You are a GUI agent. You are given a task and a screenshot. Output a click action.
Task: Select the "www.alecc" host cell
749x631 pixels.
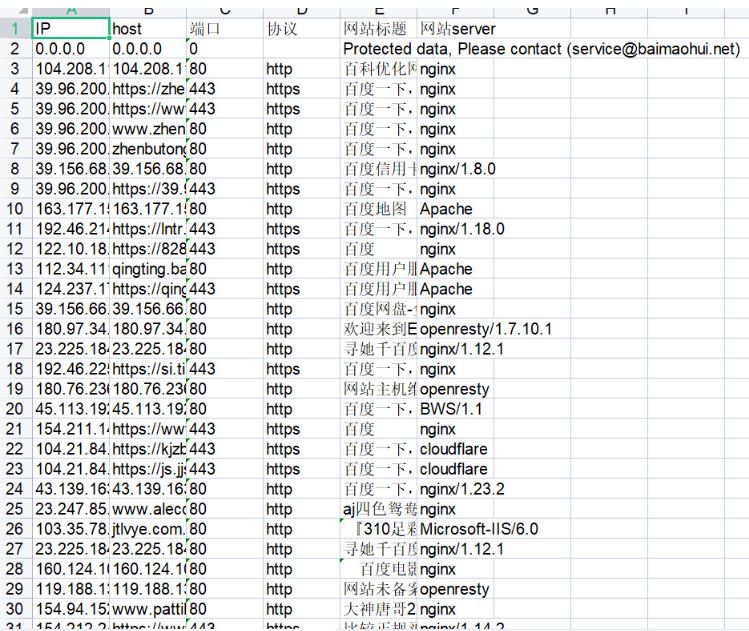[148, 510]
